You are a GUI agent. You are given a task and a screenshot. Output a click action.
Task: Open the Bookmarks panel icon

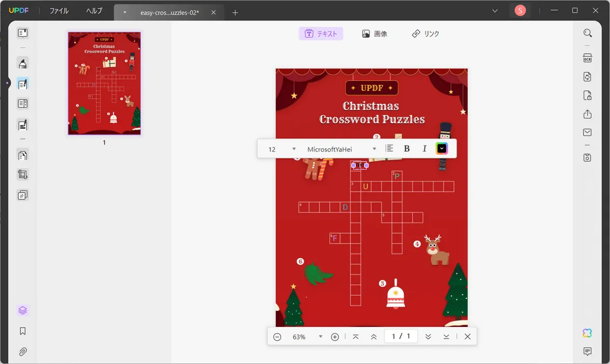coord(22,331)
